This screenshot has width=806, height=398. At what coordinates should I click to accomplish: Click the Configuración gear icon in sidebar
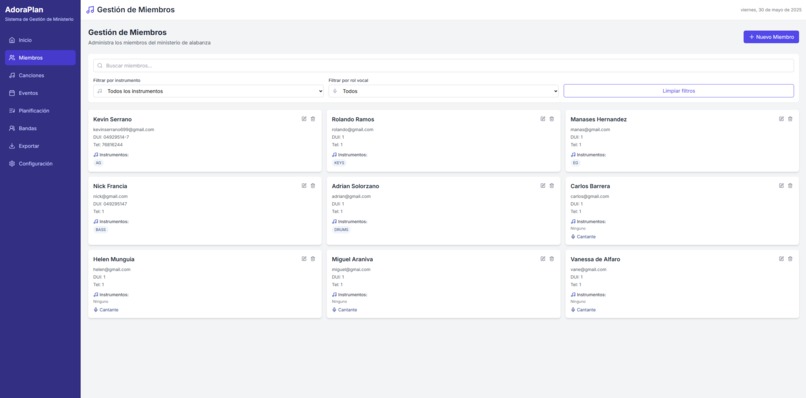coord(12,164)
